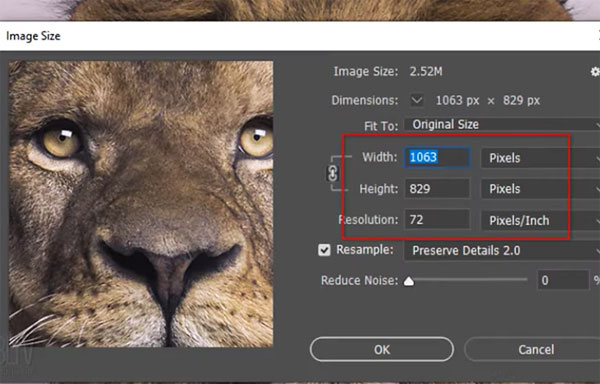Click the Height input field showing 829
Image resolution: width=600 pixels, height=384 pixels.
(437, 189)
